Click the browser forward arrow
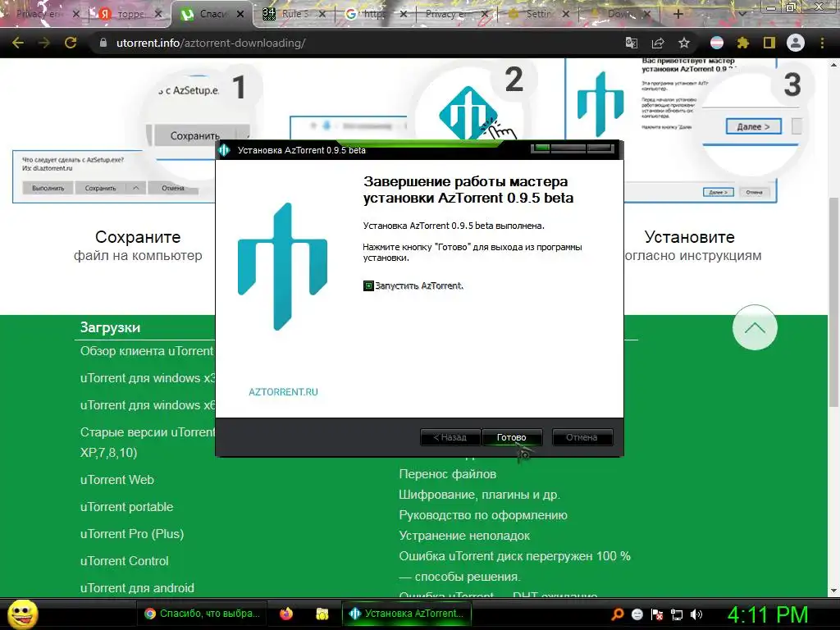 coord(44,43)
